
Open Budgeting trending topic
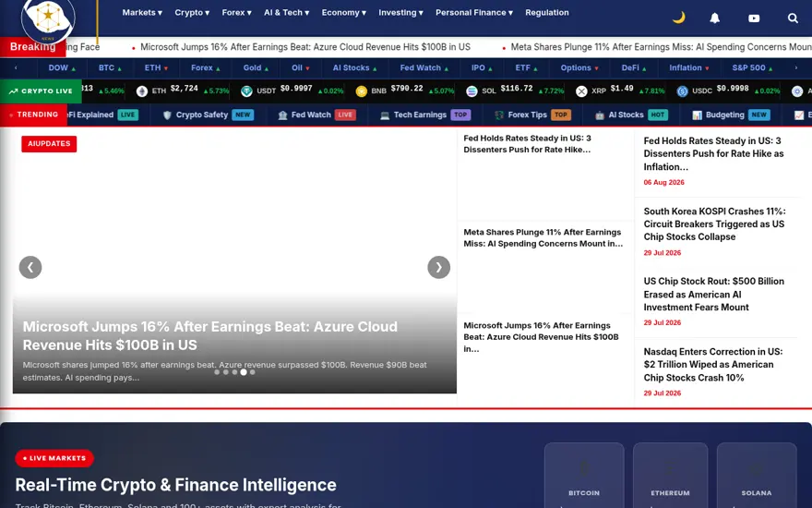tap(731, 115)
